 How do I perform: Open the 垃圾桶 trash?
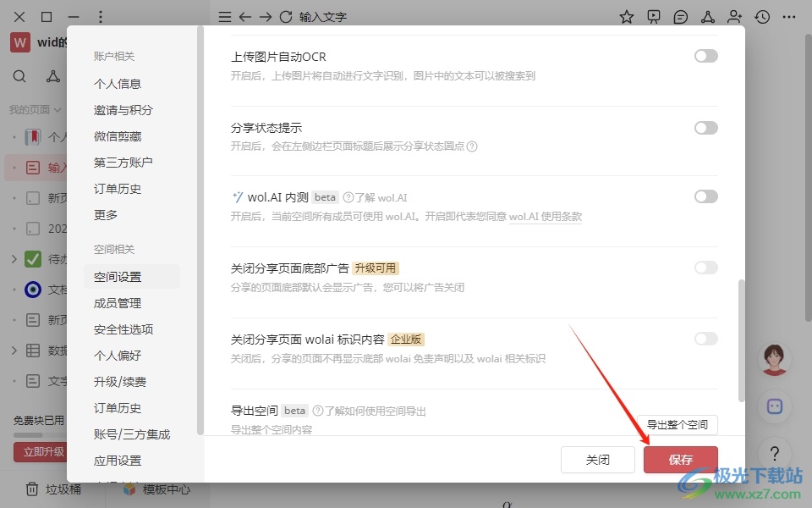coord(53,489)
